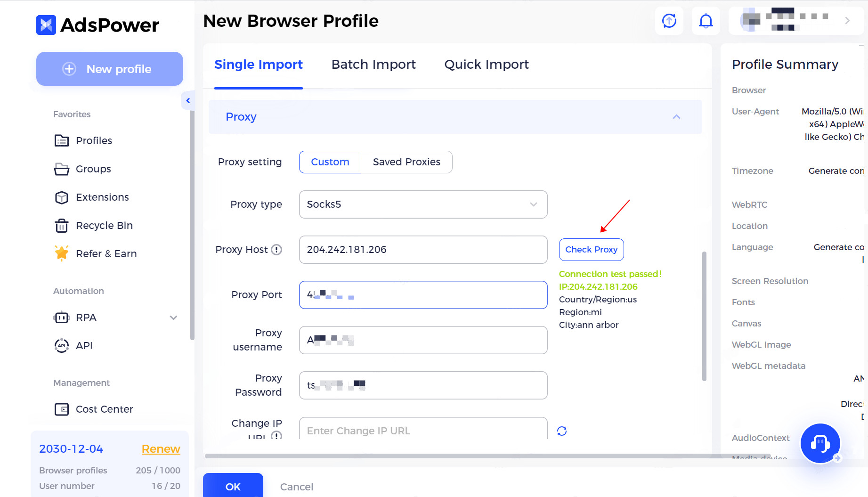Image resolution: width=868 pixels, height=497 pixels.
Task: Click the Check Proxy button
Action: point(591,250)
